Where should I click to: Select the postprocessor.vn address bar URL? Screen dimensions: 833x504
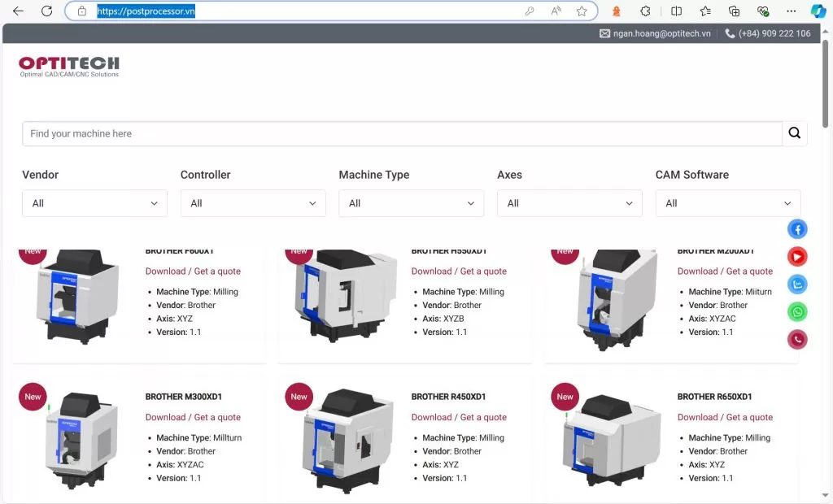click(146, 11)
